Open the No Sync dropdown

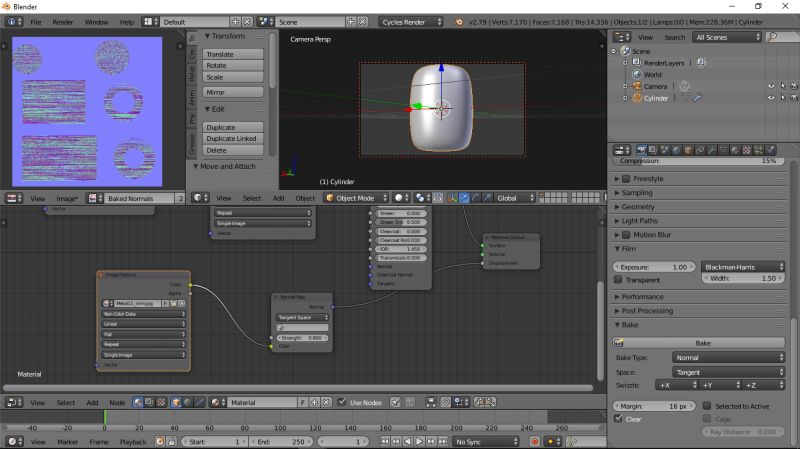pyautogui.click(x=486, y=442)
